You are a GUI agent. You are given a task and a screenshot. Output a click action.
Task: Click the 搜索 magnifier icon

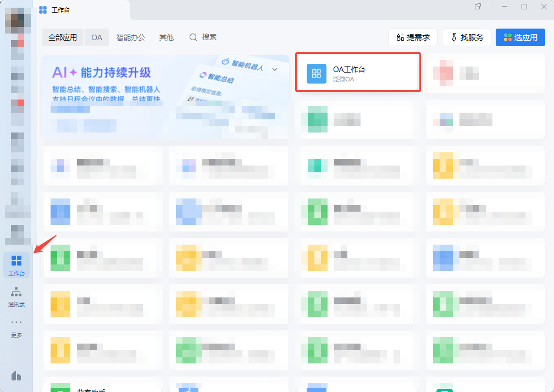click(x=193, y=37)
